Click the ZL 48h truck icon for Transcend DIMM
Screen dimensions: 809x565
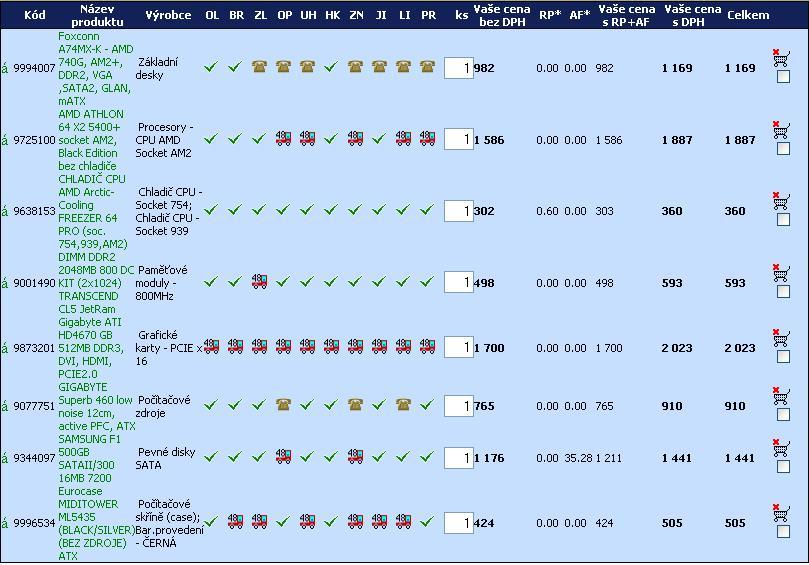tap(260, 282)
